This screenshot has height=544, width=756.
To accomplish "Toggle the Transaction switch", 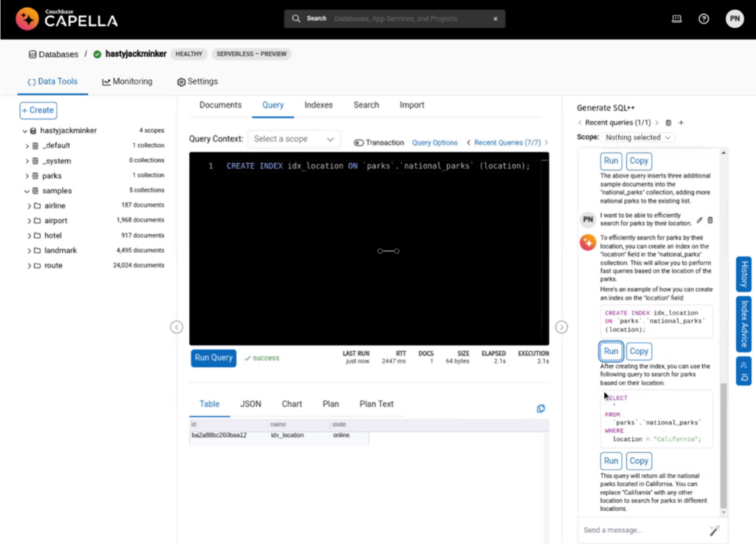I will click(x=359, y=142).
